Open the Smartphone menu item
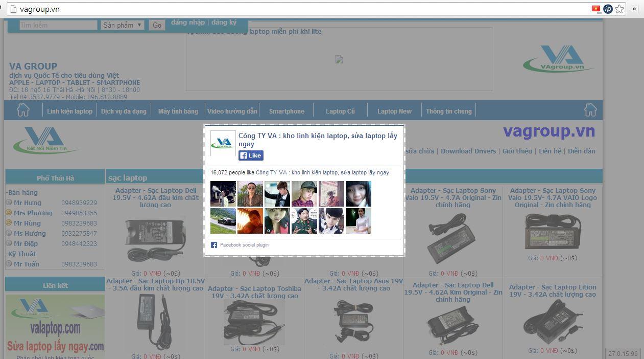This screenshot has width=644, height=359. tap(287, 111)
